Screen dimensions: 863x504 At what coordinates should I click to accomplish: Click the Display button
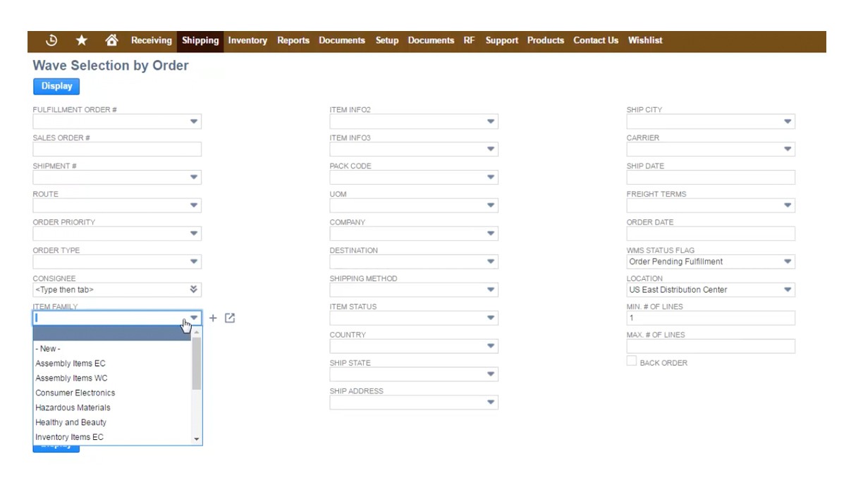[x=56, y=86]
